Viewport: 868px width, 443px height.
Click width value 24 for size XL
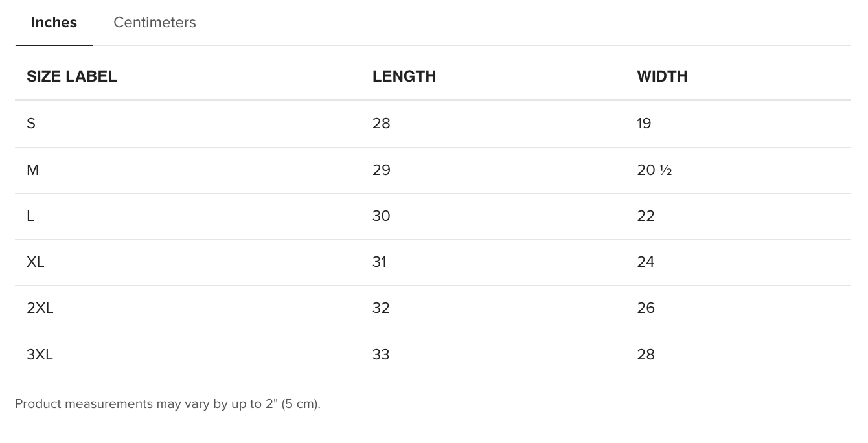pos(646,262)
